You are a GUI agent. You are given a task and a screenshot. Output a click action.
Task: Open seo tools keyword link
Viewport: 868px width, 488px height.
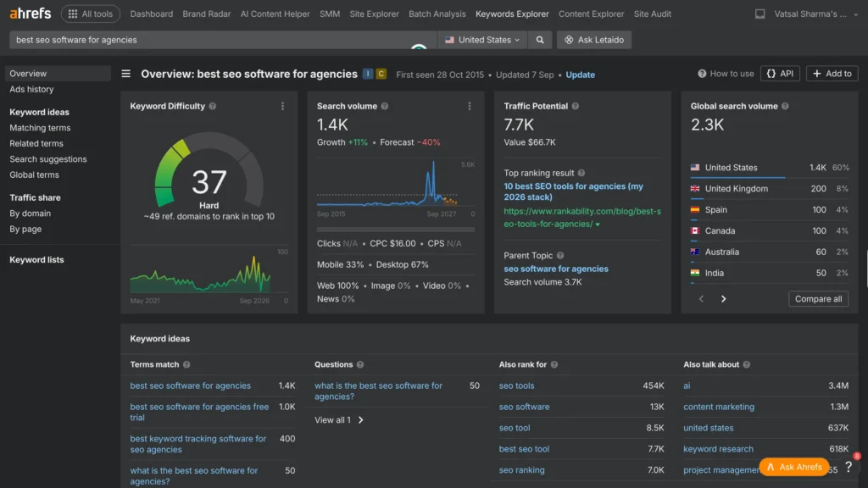(516, 385)
